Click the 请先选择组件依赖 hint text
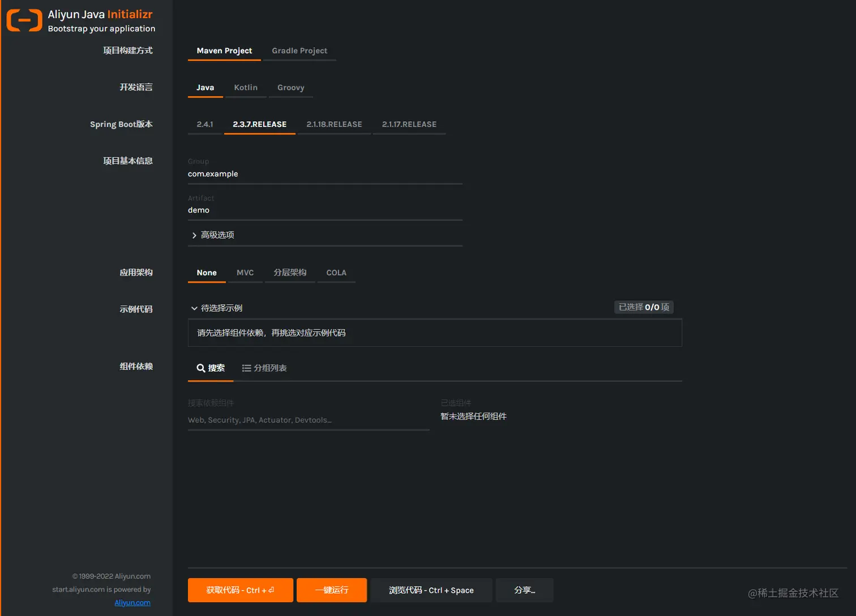Screen dimensions: 856x616 [x=271, y=333]
